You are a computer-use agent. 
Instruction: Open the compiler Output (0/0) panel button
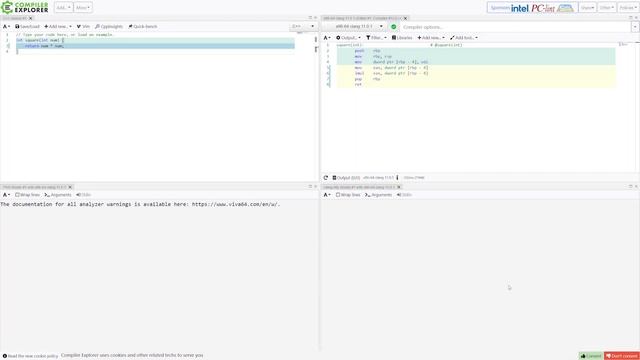point(346,178)
